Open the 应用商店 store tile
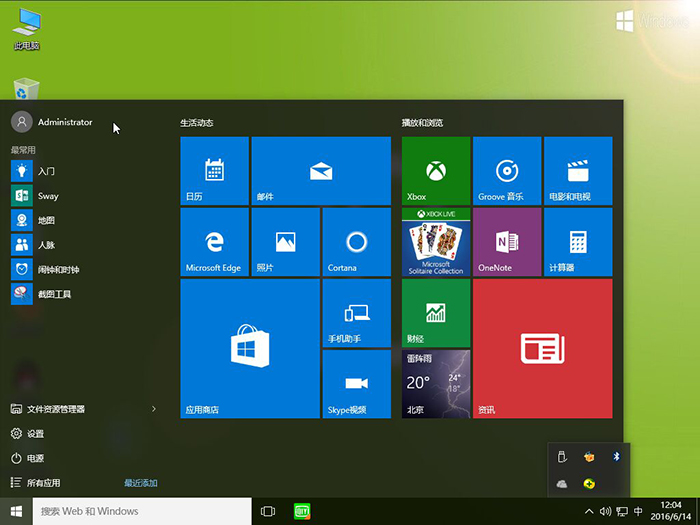The image size is (700, 525). pyautogui.click(x=250, y=348)
